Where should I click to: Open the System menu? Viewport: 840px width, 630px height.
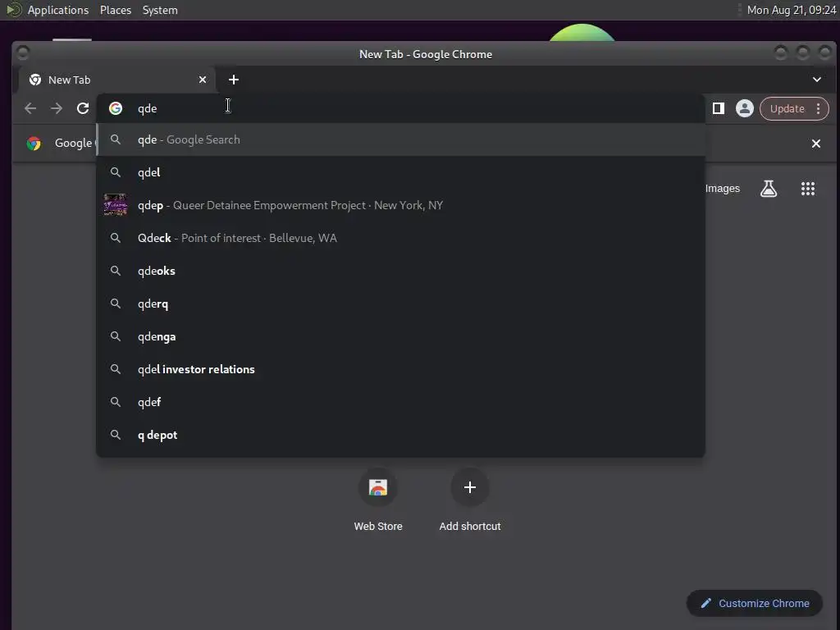pos(160,10)
